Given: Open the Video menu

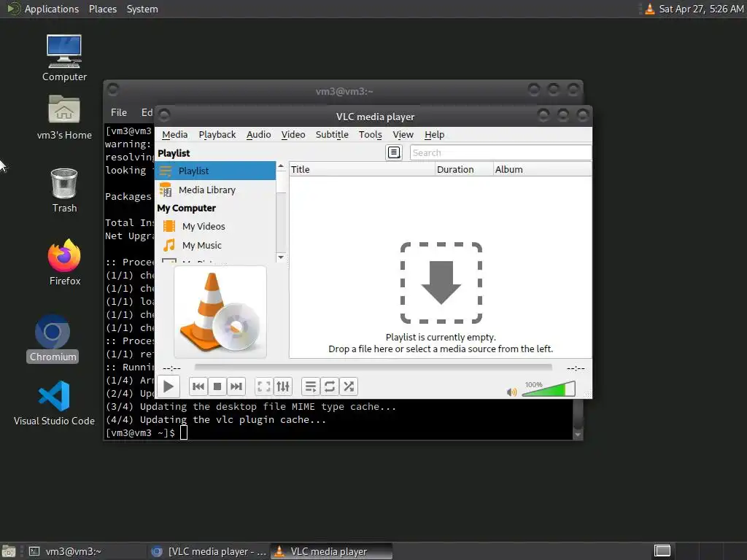Looking at the screenshot, I should 293,135.
